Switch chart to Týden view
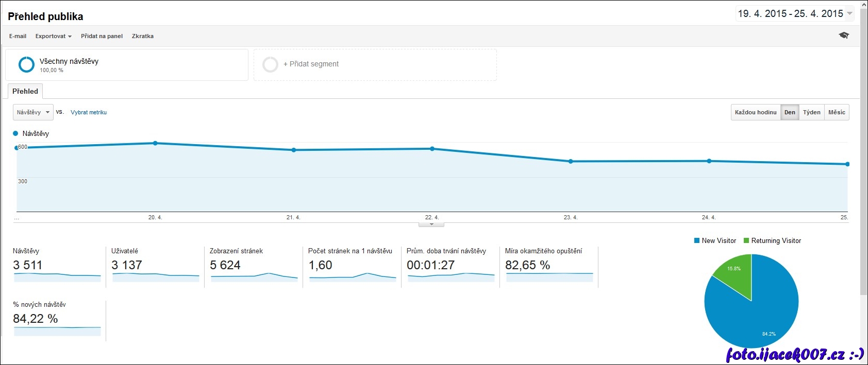Screen dimensions: 868x365 811,112
